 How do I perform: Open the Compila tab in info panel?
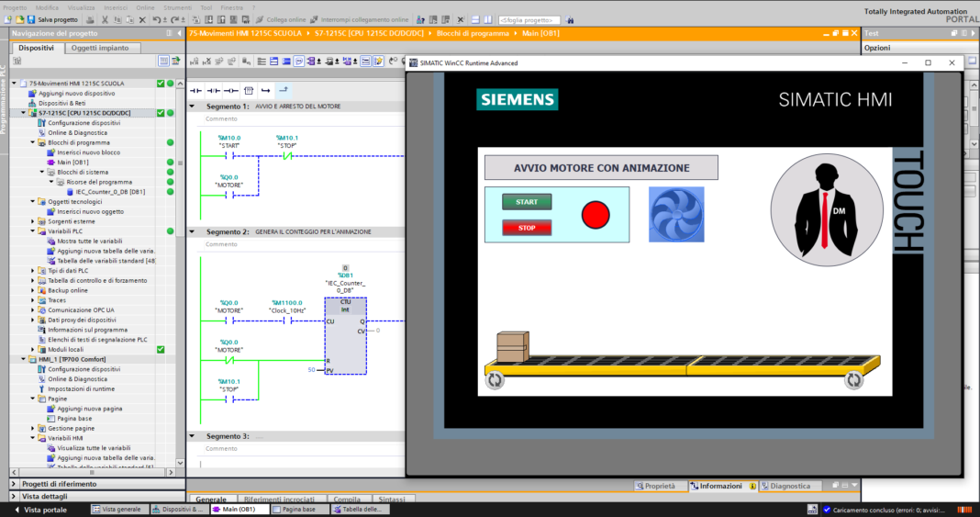pos(347,500)
